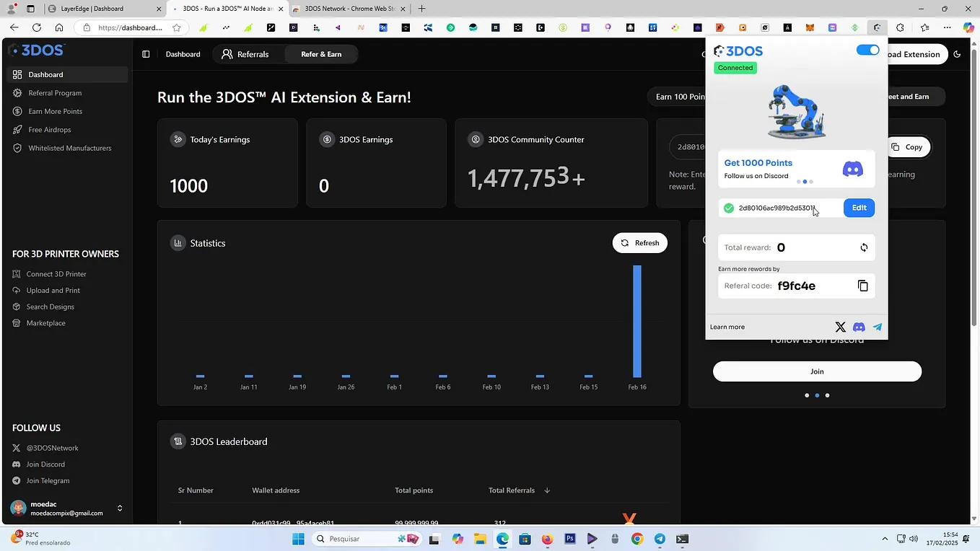Sort leaderboard by Total Referrals arrow
The width and height of the screenshot is (980, 551).
(547, 490)
